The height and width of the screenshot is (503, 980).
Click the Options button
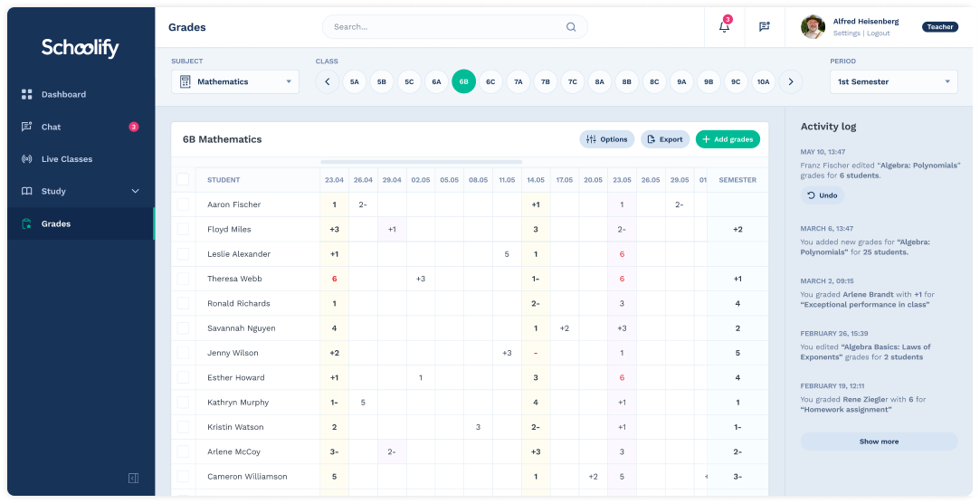pos(607,139)
